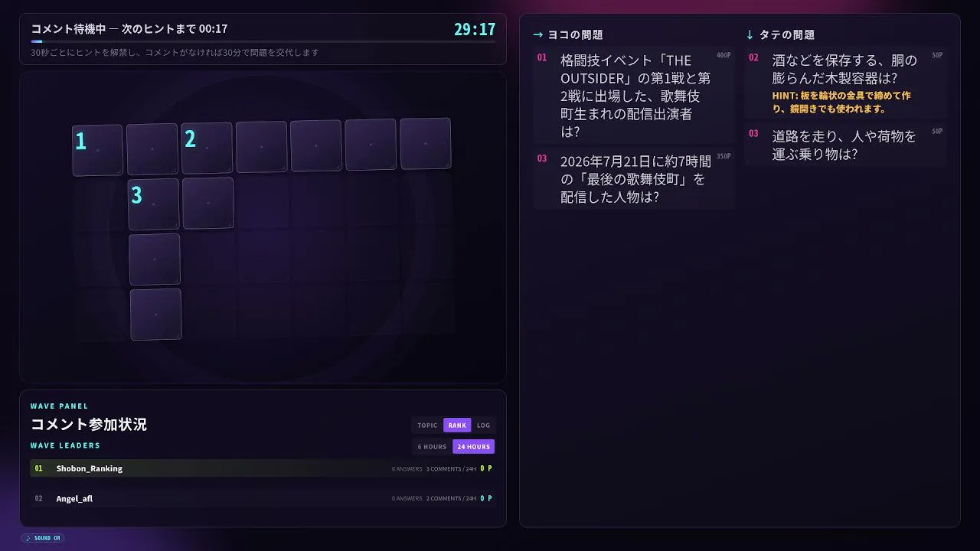The image size is (980, 551).
Task: Click down clue 03 about 乗り物
Action: 845,145
